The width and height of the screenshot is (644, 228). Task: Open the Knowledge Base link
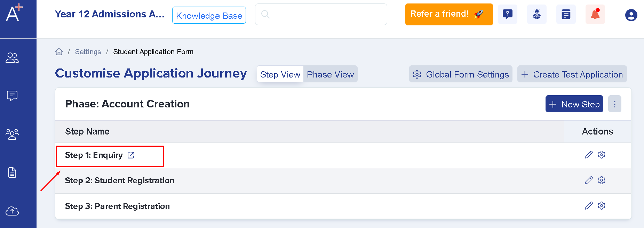209,15
